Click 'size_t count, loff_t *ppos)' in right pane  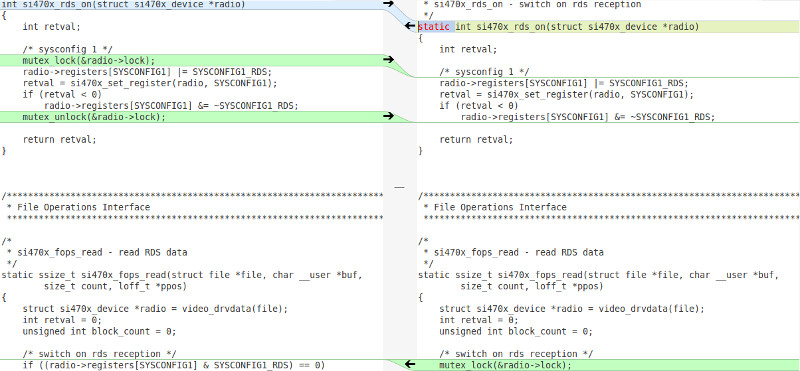(532, 286)
